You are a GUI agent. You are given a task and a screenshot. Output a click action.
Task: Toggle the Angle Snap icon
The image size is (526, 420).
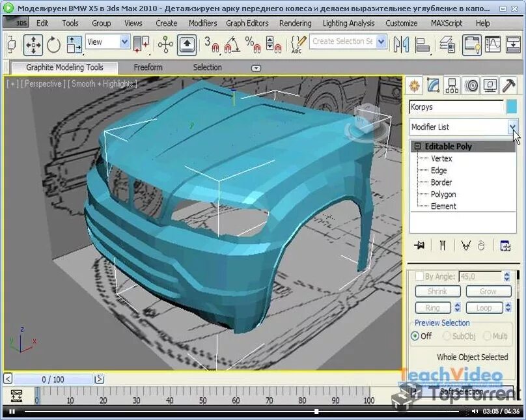pyautogui.click(x=232, y=45)
